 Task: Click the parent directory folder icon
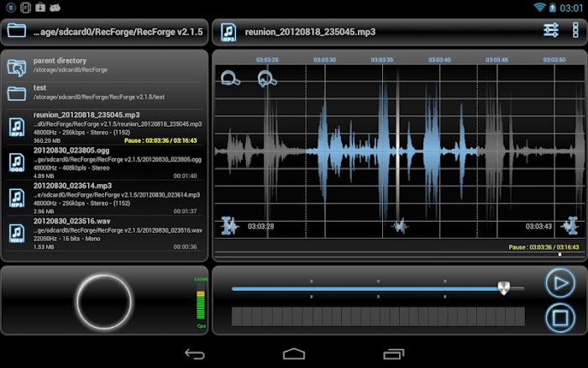[17, 67]
